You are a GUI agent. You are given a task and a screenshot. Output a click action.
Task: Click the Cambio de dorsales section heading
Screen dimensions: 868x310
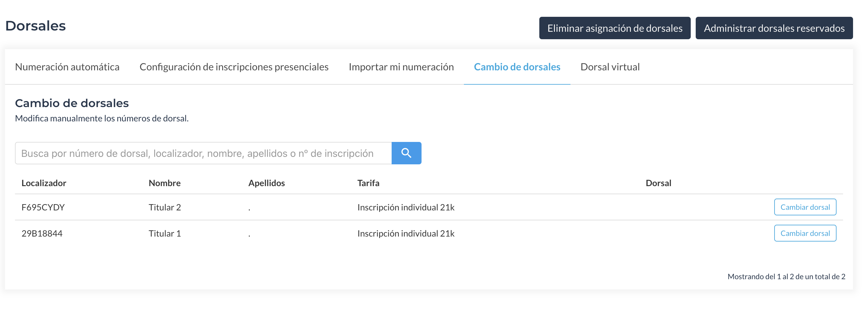pos(72,103)
